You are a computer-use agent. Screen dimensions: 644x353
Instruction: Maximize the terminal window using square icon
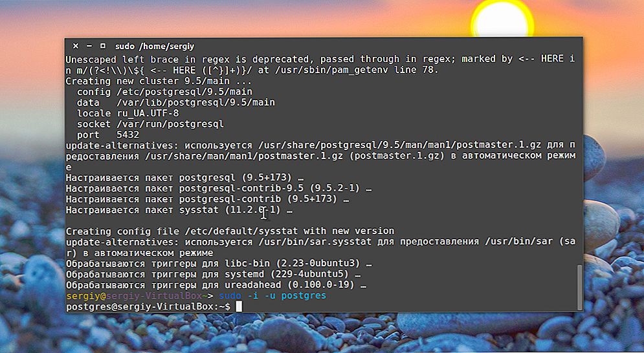tap(103, 46)
